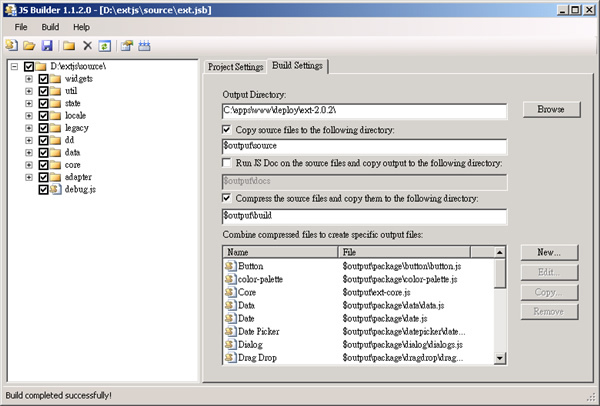Click the add folder toolbar icon
600x406 pixels.
pyautogui.click(x=69, y=46)
